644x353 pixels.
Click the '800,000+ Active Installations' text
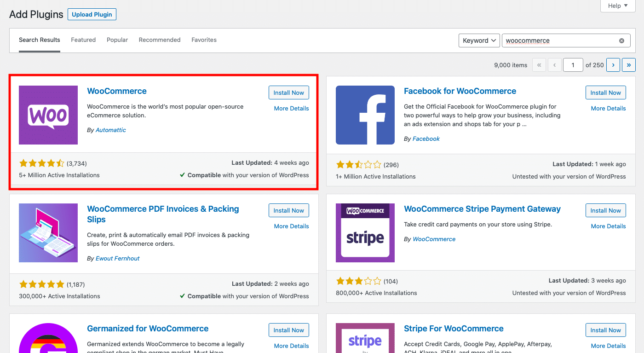tap(376, 293)
